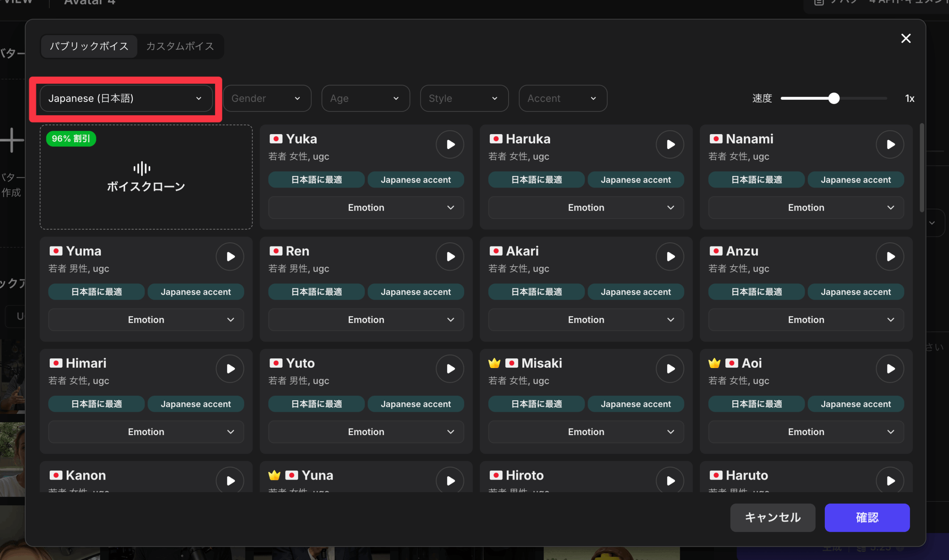Play the Misaki voice sample
This screenshot has width=949, height=560.
pyautogui.click(x=670, y=369)
